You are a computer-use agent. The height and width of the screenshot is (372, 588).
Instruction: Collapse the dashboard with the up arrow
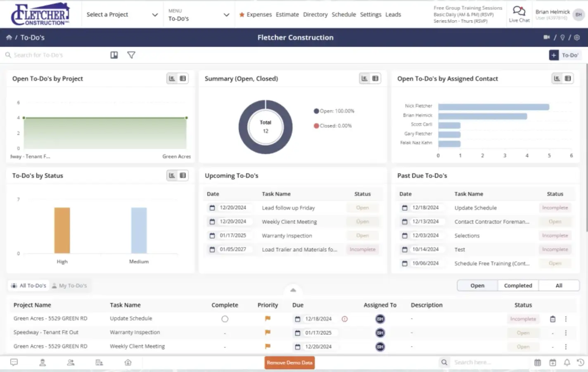click(x=293, y=290)
